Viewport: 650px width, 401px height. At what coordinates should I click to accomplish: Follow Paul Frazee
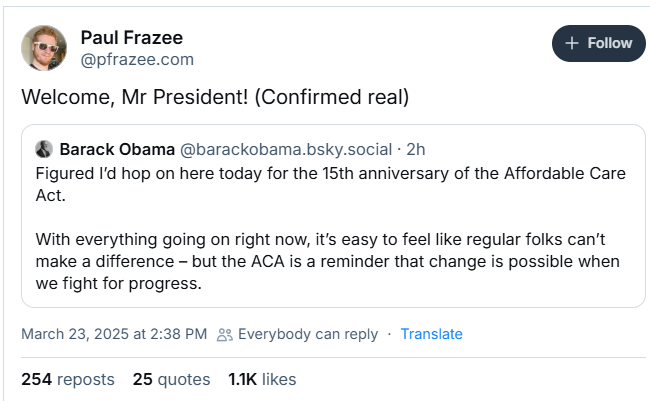597,43
